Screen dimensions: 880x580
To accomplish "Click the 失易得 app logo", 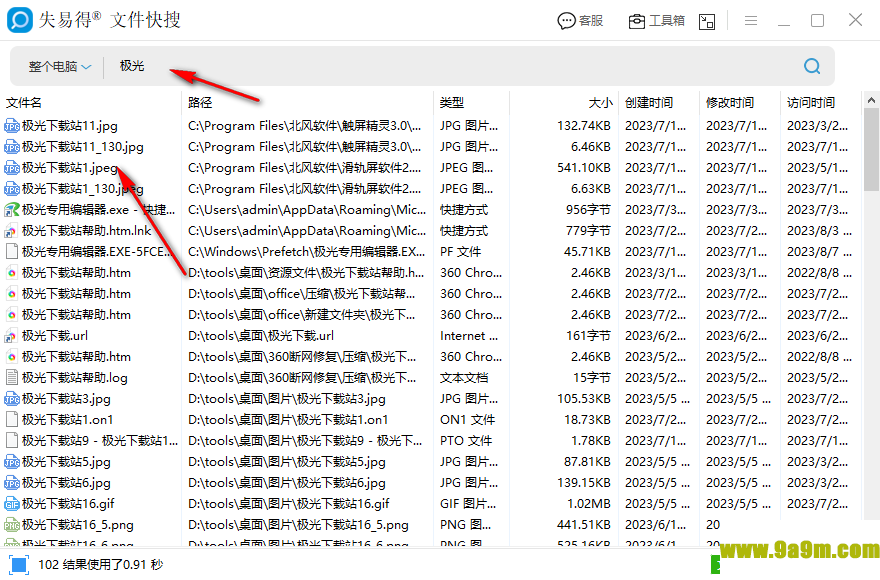I will tap(20, 20).
